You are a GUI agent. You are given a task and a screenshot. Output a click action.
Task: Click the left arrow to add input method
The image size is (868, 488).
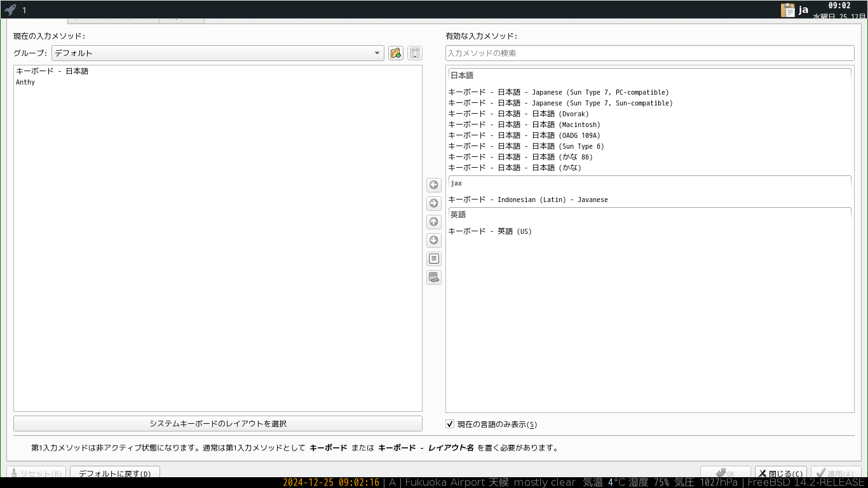(x=434, y=185)
